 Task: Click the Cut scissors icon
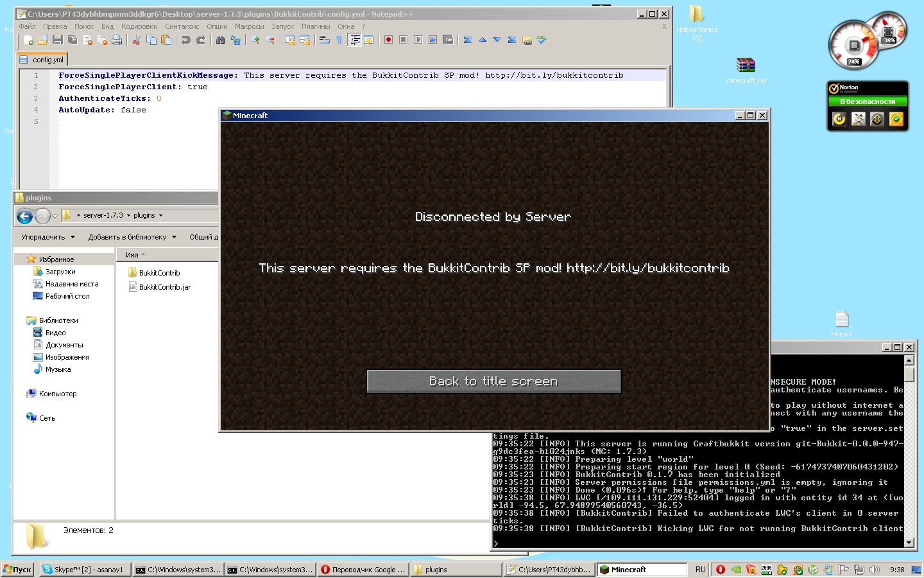(136, 40)
